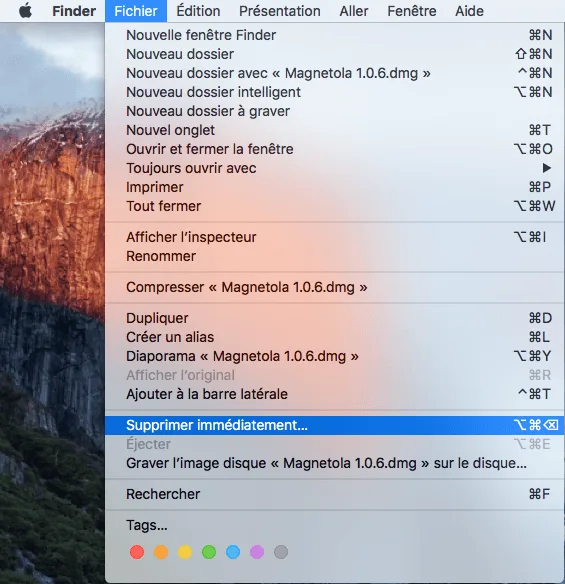565x584 pixels.
Task: Select Nouvel onglet
Action: (x=334, y=130)
